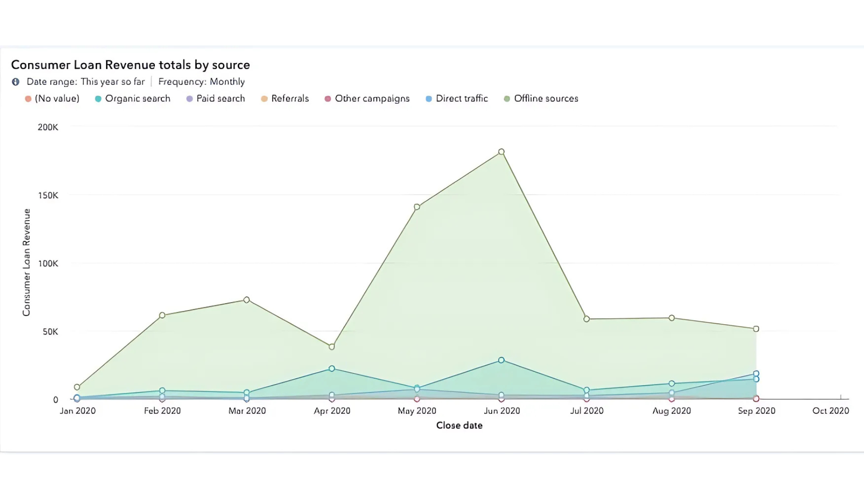Image resolution: width=864 pixels, height=504 pixels.
Task: Toggle the Offline sources legend series
Action: click(x=541, y=99)
